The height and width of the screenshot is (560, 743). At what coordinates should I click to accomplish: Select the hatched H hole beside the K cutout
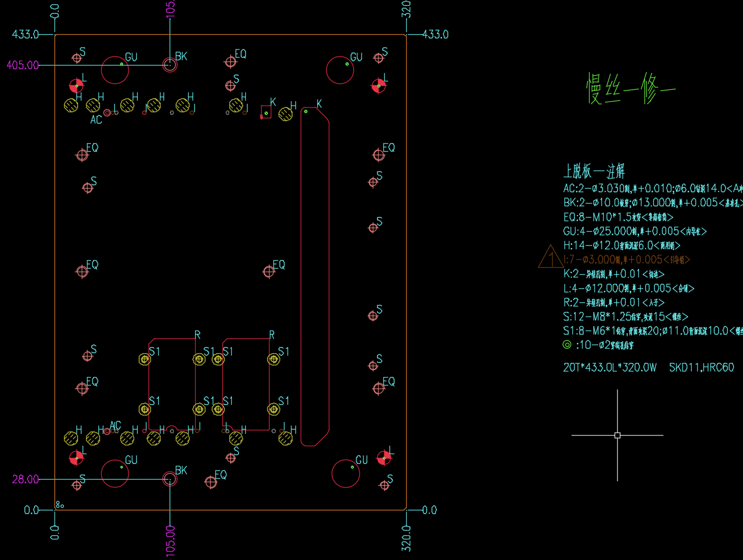coord(286,113)
